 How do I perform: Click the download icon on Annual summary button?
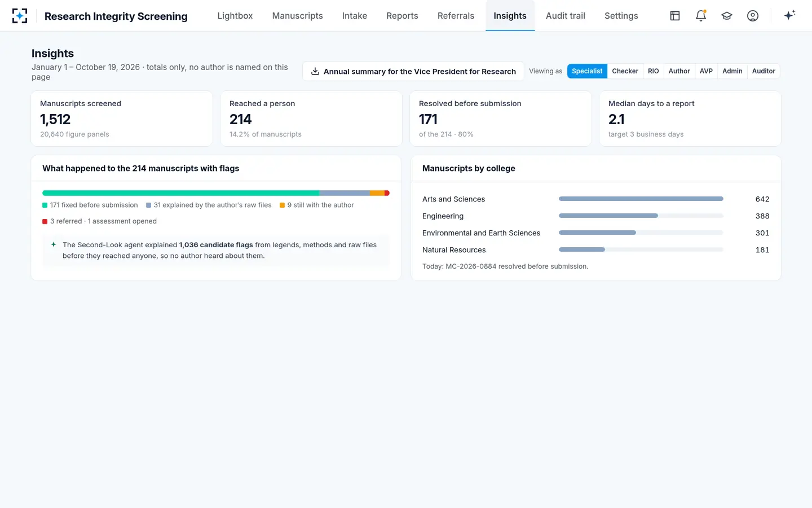[315, 71]
